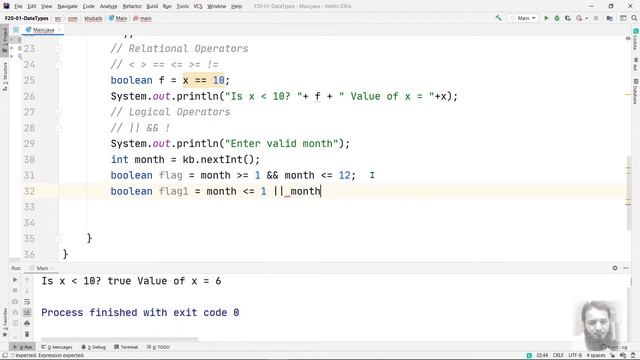Run with coverage icon in toolbar
Image resolution: width=640 pixels, height=360 pixels.
[568, 18]
